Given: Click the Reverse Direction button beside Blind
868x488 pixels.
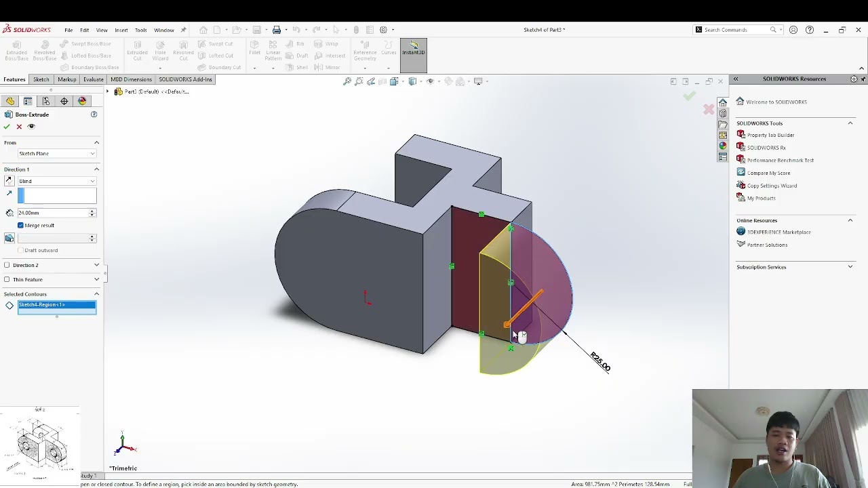Looking at the screenshot, I should (x=9, y=181).
